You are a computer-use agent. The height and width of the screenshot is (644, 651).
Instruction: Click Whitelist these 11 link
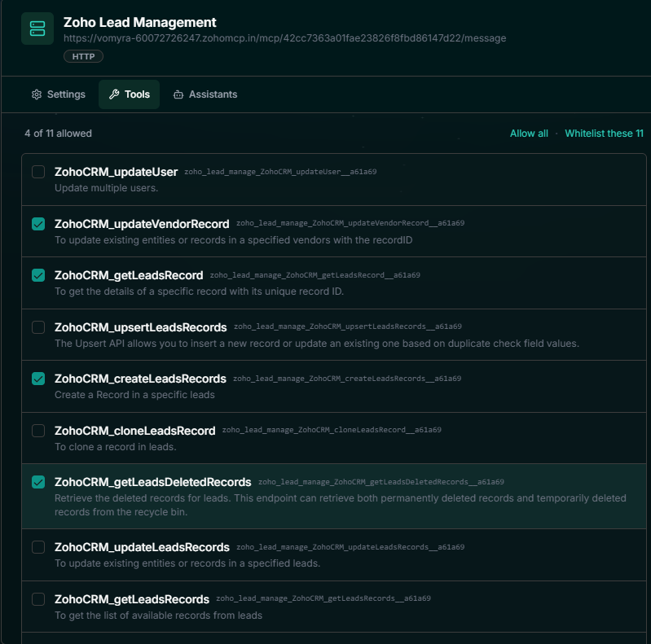pyautogui.click(x=604, y=134)
